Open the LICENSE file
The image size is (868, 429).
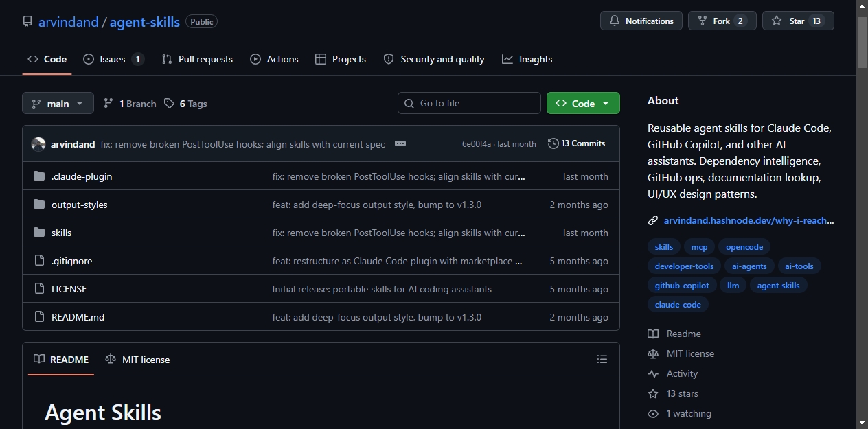[x=69, y=289]
